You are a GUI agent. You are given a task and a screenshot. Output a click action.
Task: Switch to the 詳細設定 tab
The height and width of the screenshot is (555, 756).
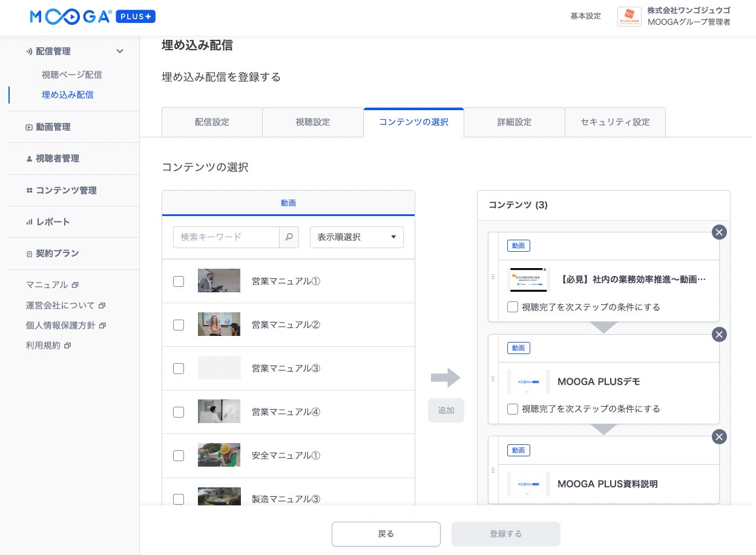coord(514,122)
